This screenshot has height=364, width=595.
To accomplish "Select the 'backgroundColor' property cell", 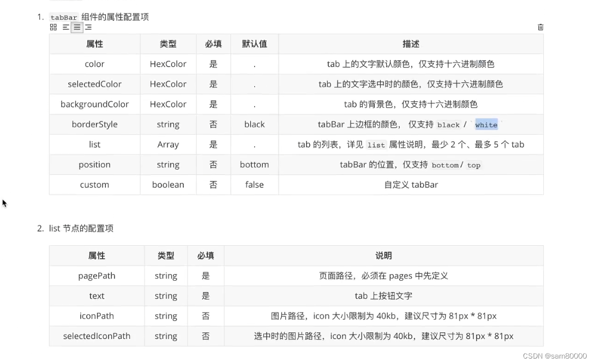I will coord(94,104).
